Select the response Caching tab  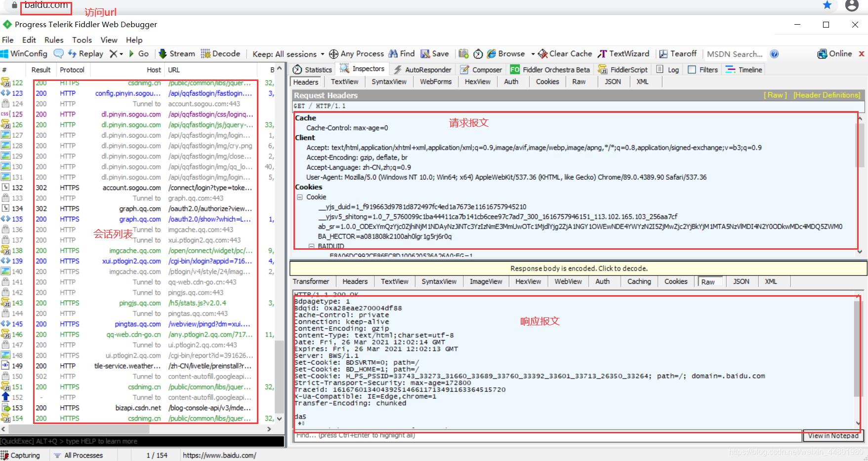click(x=639, y=281)
